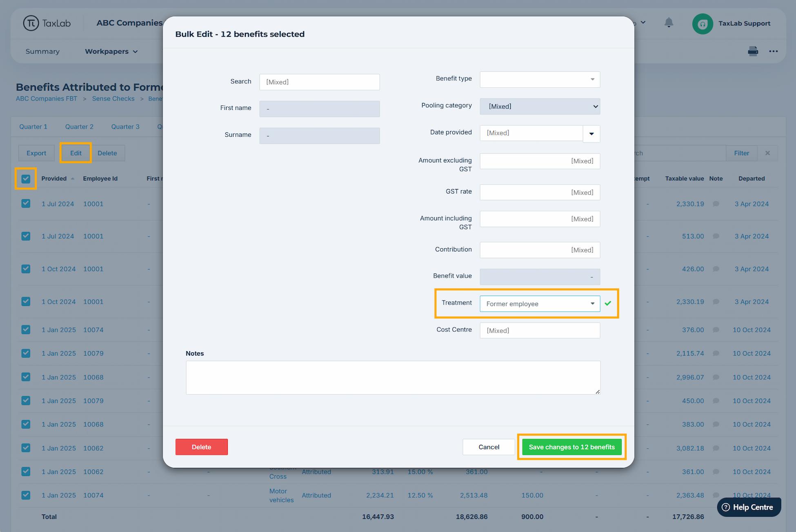Uncheck the row with taxable value 426.00

click(26, 269)
